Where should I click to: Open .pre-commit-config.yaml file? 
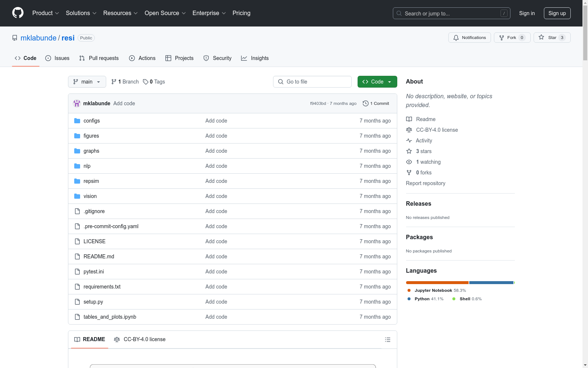[x=111, y=226]
